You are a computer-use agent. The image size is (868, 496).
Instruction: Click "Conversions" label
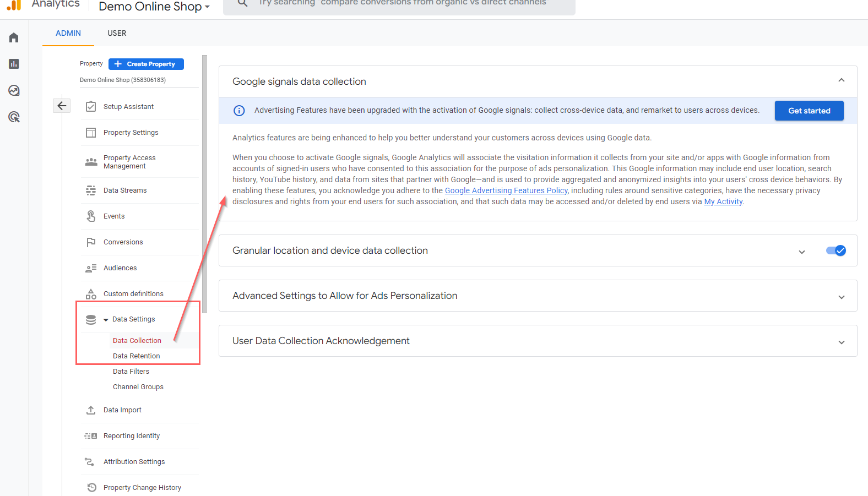[x=123, y=242]
